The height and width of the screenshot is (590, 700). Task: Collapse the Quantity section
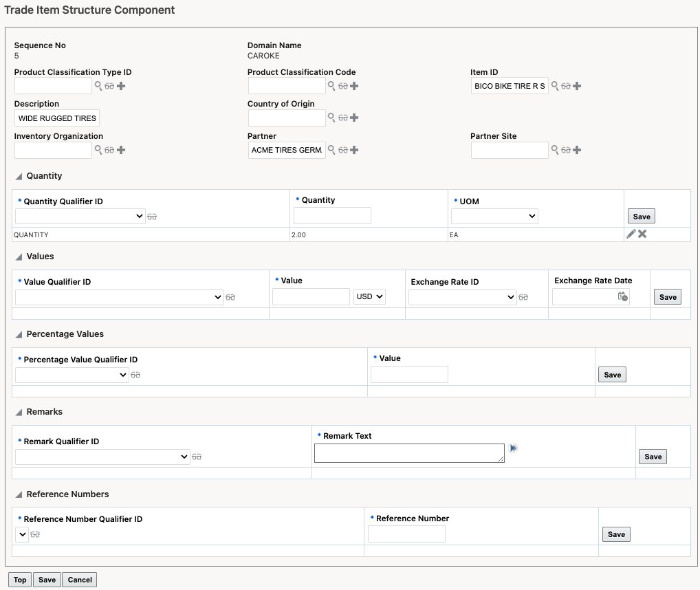click(19, 176)
